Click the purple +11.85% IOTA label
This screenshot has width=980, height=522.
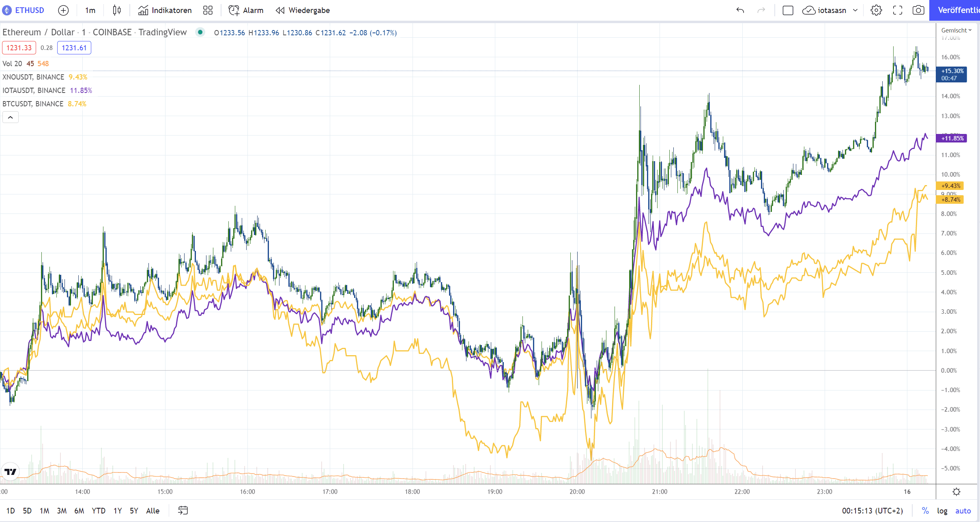[952, 138]
